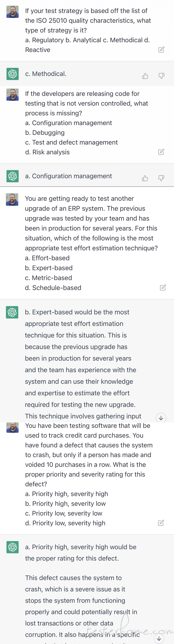
Task: Click user avatar beside ISO 25010 question
Action: click(x=13, y=12)
